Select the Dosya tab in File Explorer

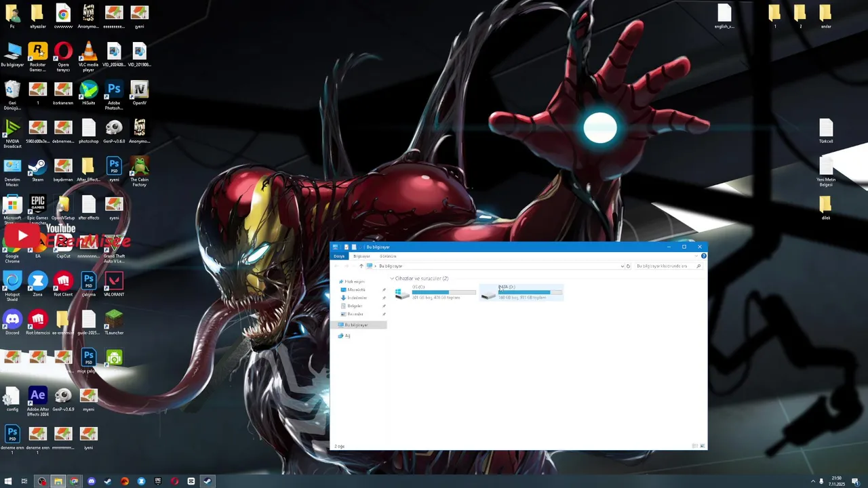point(339,256)
